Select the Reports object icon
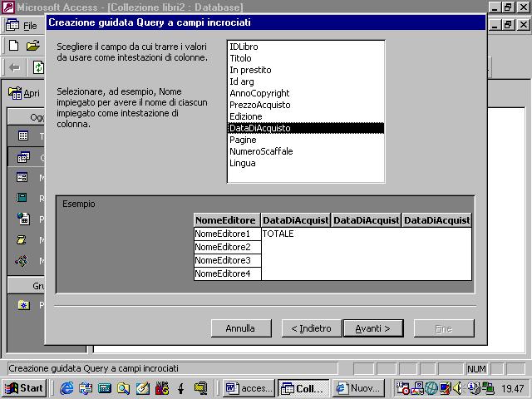 (22, 198)
